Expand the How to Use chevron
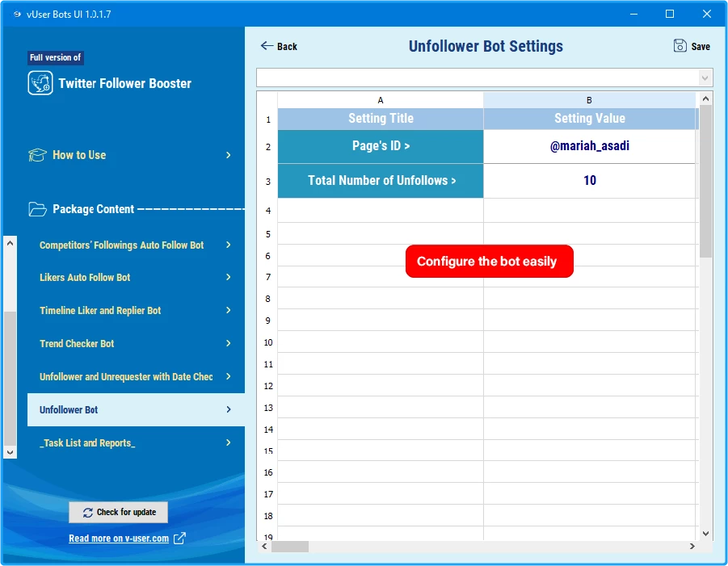The width and height of the screenshot is (728, 566). (x=229, y=155)
